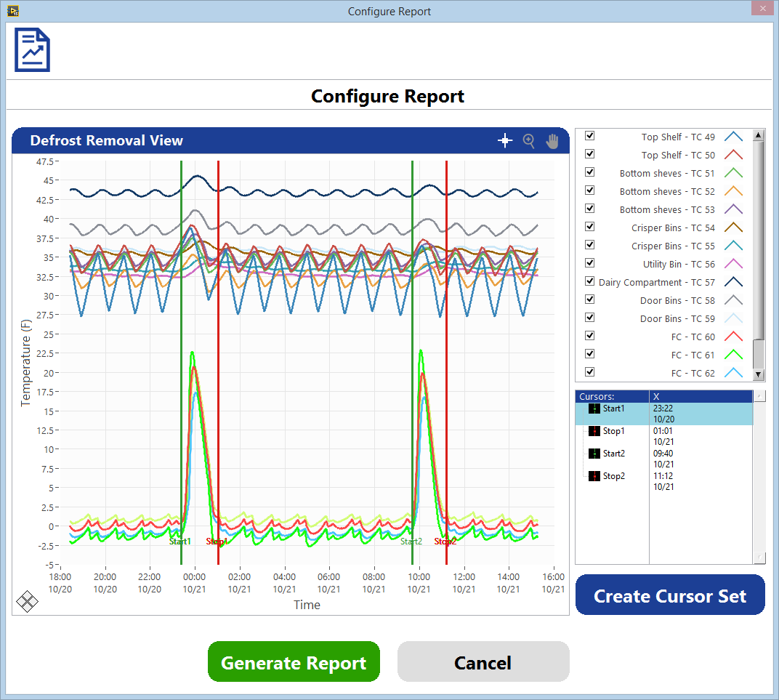Click the Start1 time value 23:22

tap(663, 409)
